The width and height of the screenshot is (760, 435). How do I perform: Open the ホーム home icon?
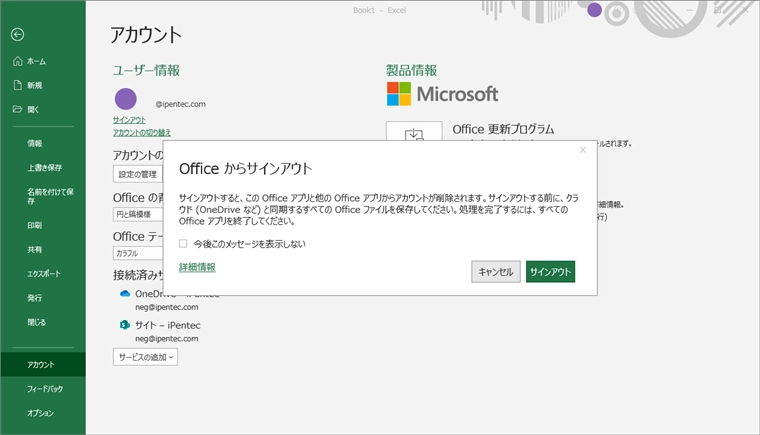click(x=17, y=61)
